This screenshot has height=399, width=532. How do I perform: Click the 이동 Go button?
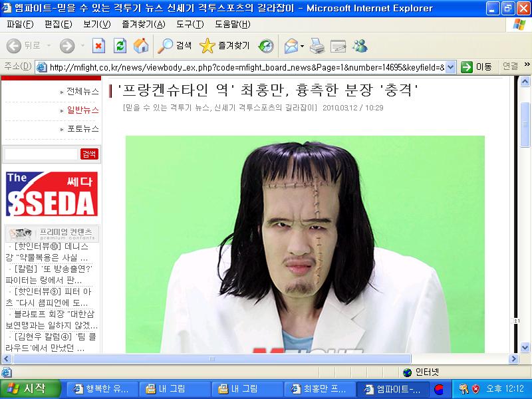pyautogui.click(x=476, y=67)
